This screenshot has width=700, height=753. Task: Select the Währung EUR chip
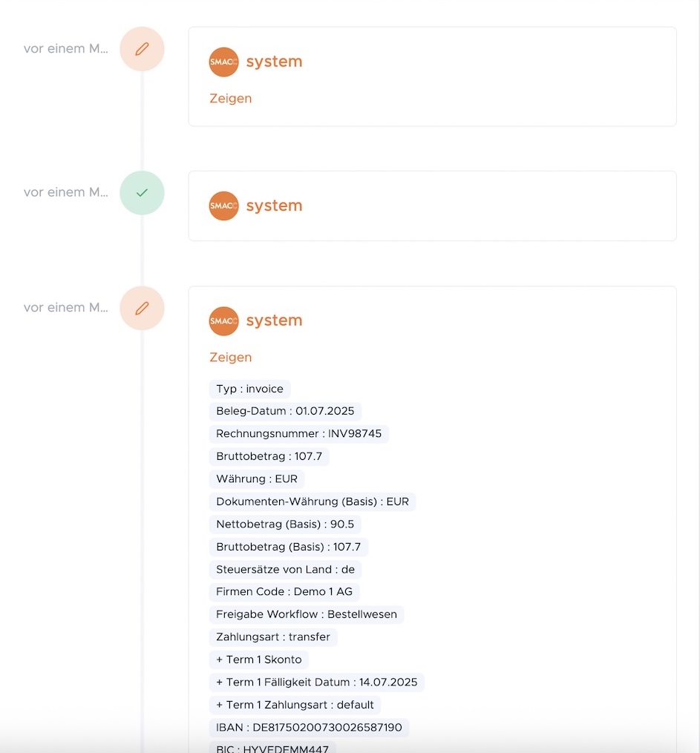pos(257,479)
